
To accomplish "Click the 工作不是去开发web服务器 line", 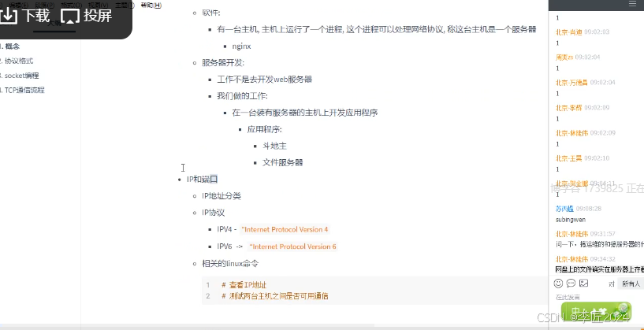I will coord(265,80).
